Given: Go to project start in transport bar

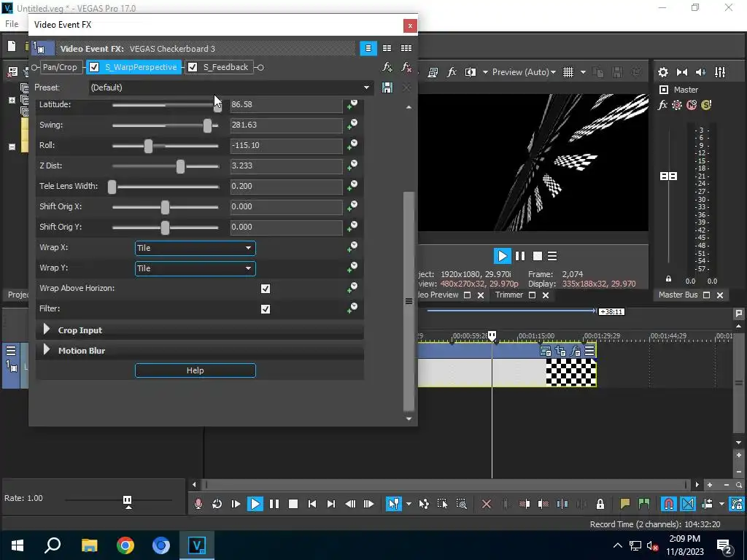Looking at the screenshot, I should coord(312,504).
